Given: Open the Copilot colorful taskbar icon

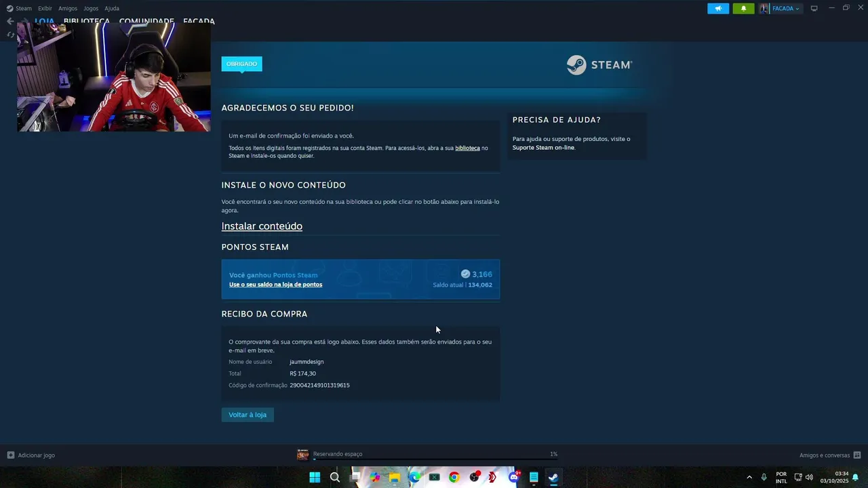Looking at the screenshot, I should 374,477.
